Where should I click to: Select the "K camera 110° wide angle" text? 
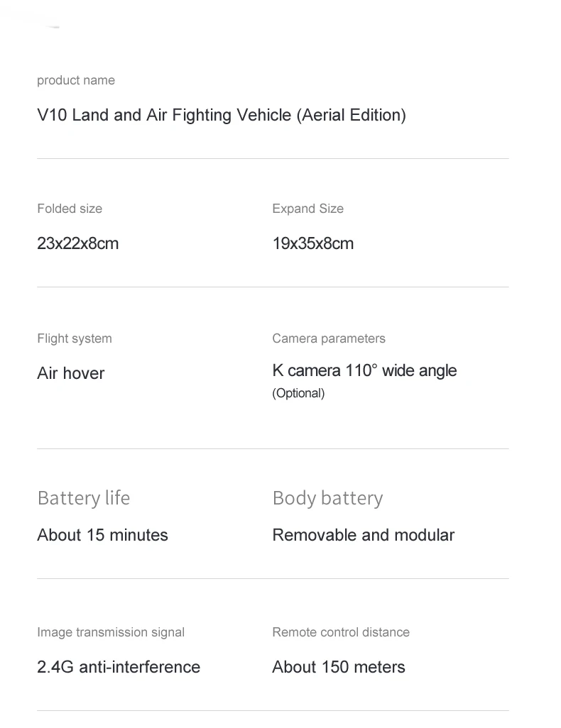pos(364,370)
